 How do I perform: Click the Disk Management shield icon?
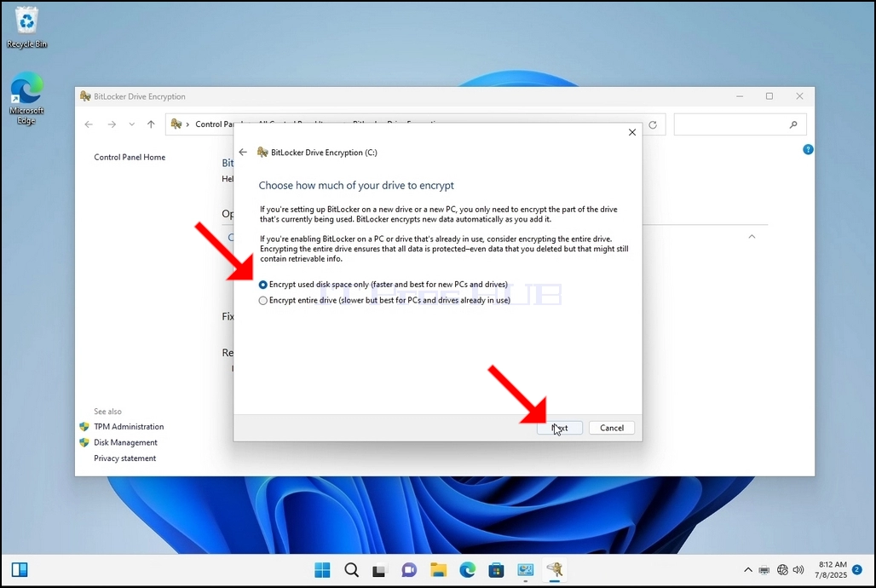[x=84, y=442]
